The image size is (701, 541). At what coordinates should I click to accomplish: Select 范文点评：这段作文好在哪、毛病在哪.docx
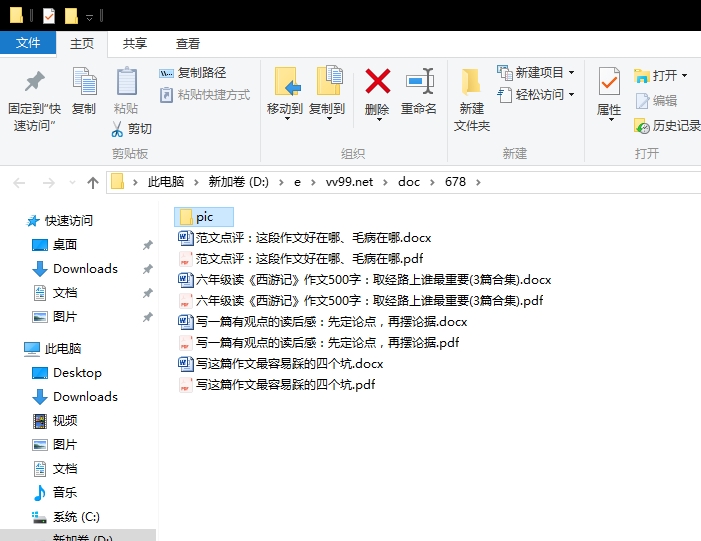305,238
